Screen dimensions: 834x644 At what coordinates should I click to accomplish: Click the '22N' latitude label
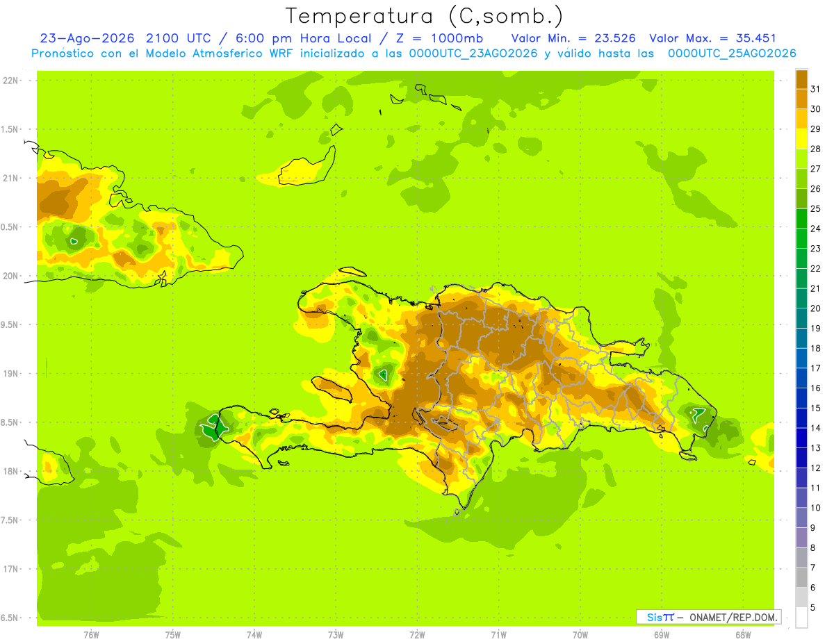coord(11,81)
